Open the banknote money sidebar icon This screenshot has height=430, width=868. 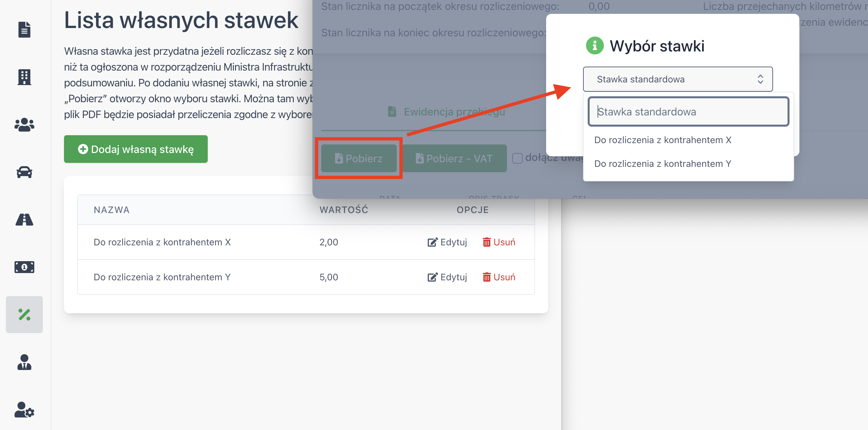coord(24,267)
